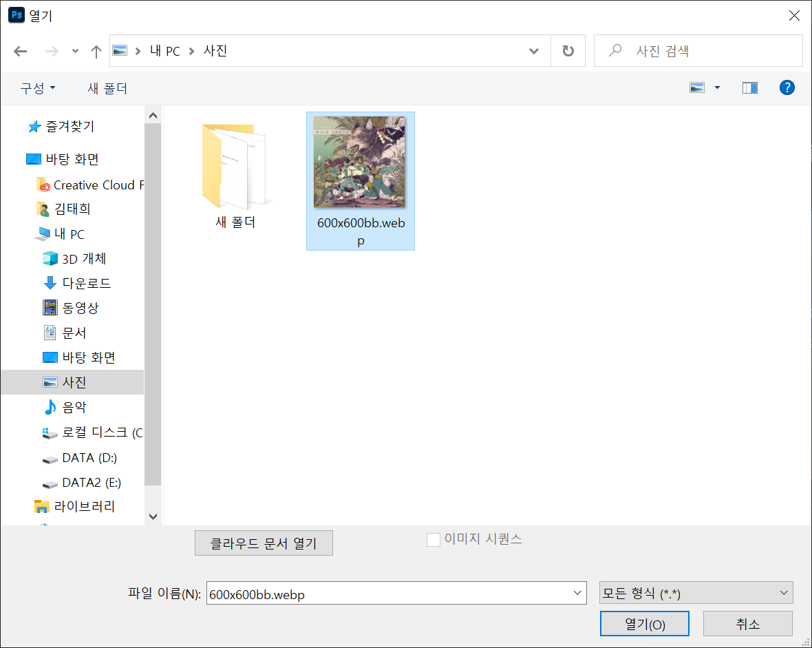Click sidebar scrollbar down arrow
Screen dimensions: 812x648
tap(153, 517)
